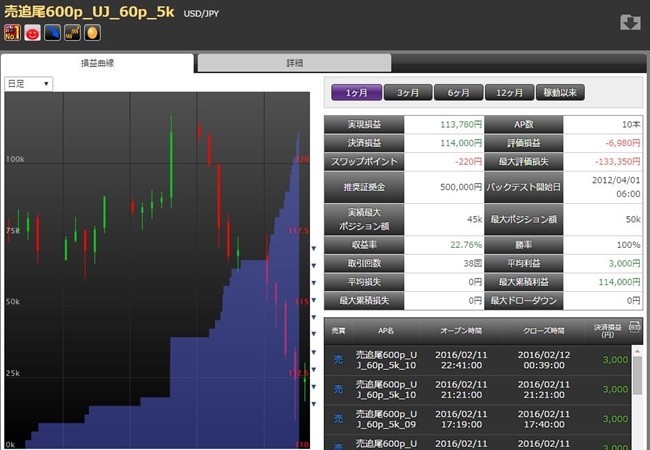Click the bottom triangle marker beside chart
Screen dimensions: 650x450
pos(314,404)
